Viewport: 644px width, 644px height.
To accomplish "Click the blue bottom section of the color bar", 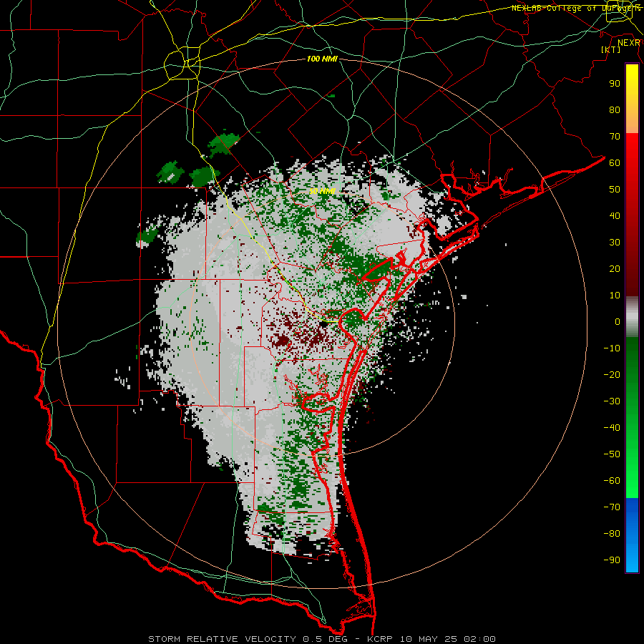I will [632, 535].
